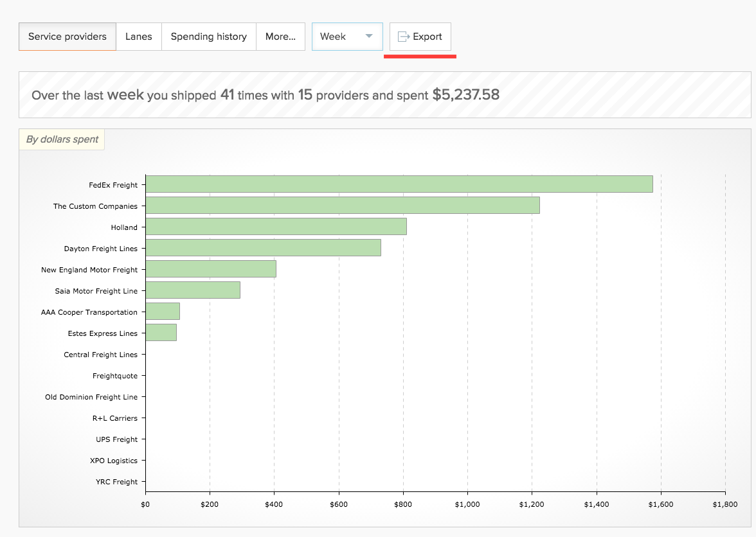Click the "XPO Logistics" provider label
Screen dimensions: 756x537
[x=114, y=461]
